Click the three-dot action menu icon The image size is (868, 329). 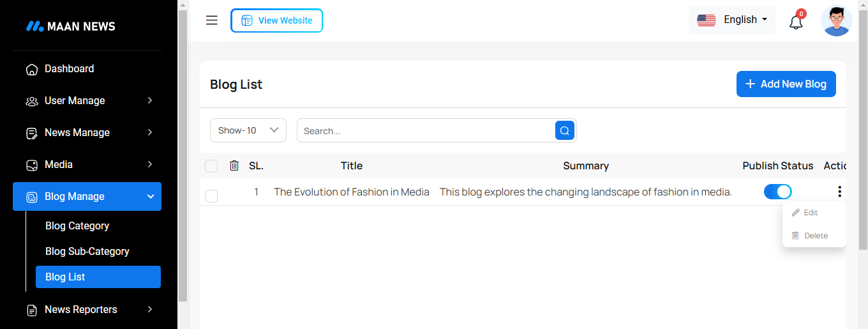[839, 192]
